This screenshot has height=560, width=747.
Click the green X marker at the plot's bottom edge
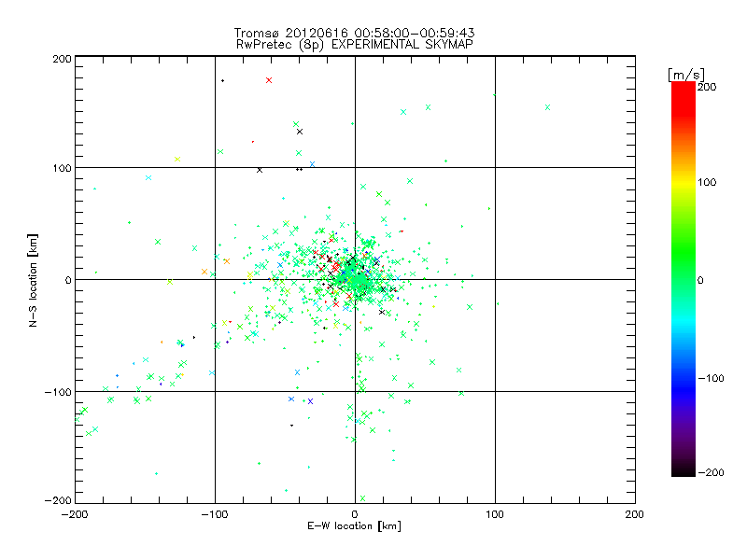point(362,498)
